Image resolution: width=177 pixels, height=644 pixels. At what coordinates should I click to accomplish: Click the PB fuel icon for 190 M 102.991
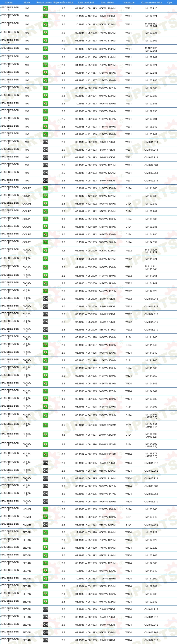point(45,119)
